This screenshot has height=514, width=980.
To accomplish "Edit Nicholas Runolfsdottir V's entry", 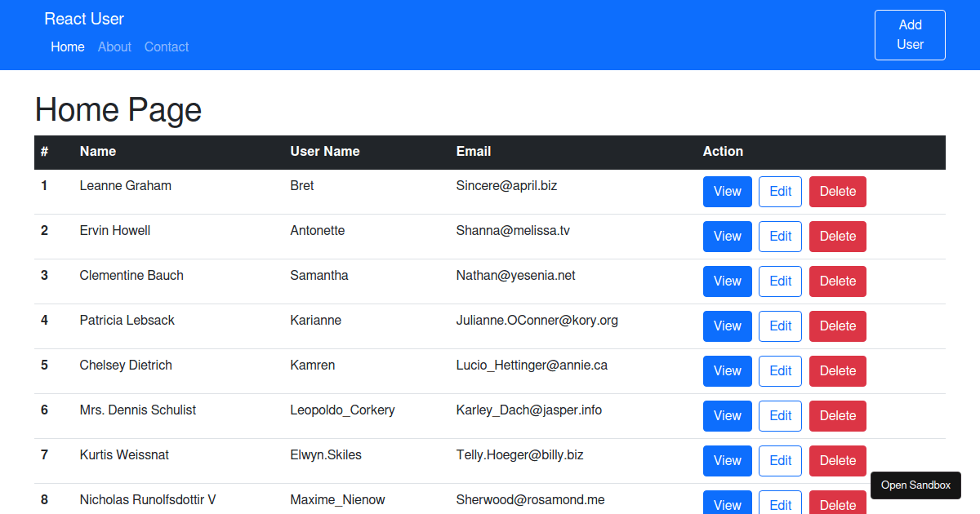I will point(780,504).
